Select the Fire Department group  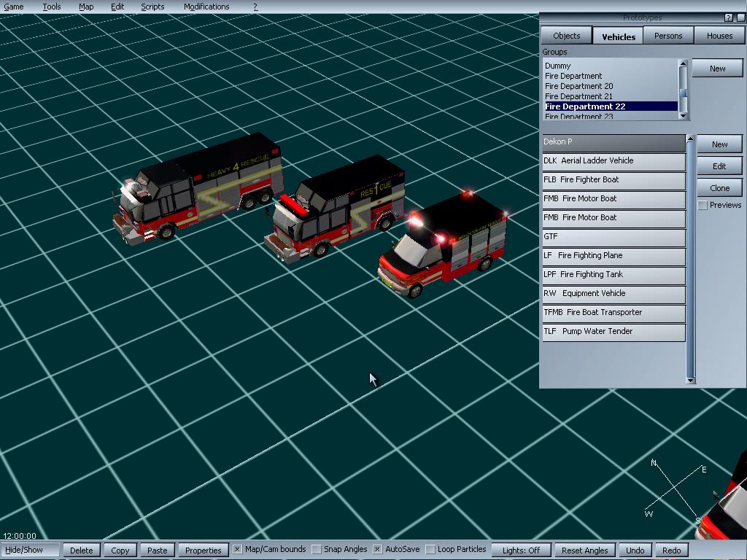pyautogui.click(x=611, y=76)
